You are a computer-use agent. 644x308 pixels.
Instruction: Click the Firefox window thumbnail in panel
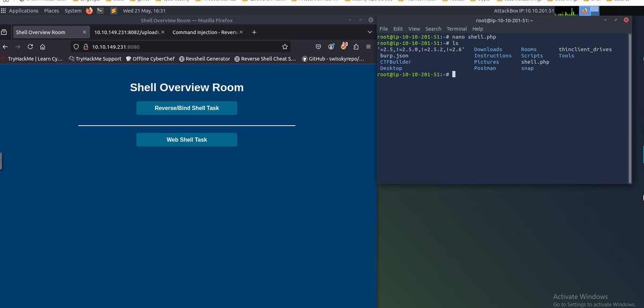(584, 11)
